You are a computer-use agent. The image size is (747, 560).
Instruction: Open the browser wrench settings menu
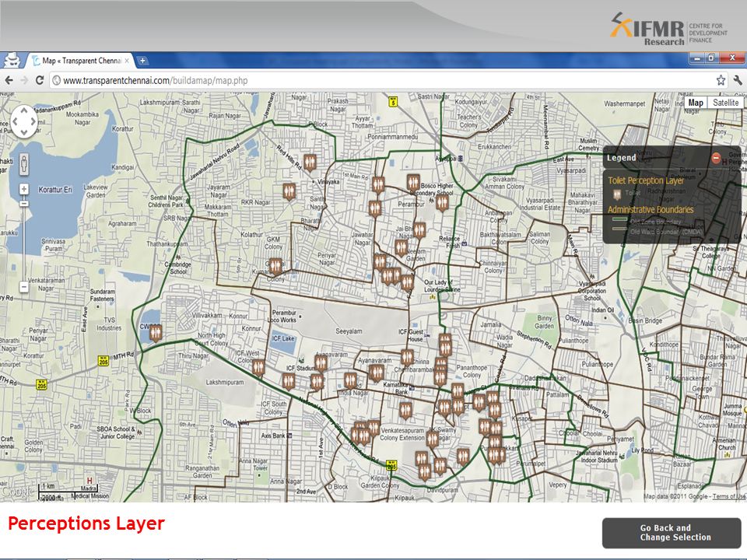tap(738, 80)
